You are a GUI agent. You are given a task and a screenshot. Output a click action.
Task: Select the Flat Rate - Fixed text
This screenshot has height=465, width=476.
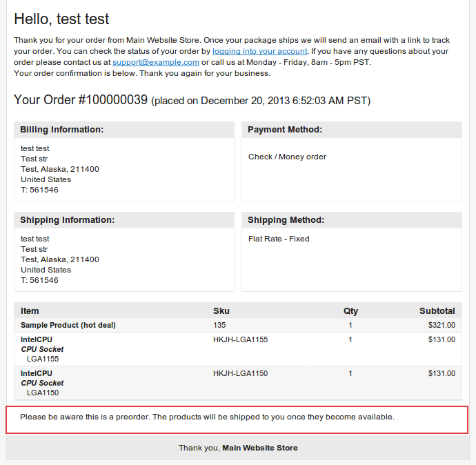pos(279,239)
